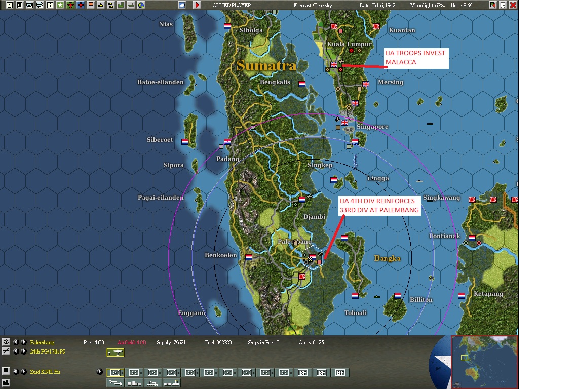This screenshot has width=576, height=392.
Task: Select the middle BF base force icon
Action: click(321, 373)
